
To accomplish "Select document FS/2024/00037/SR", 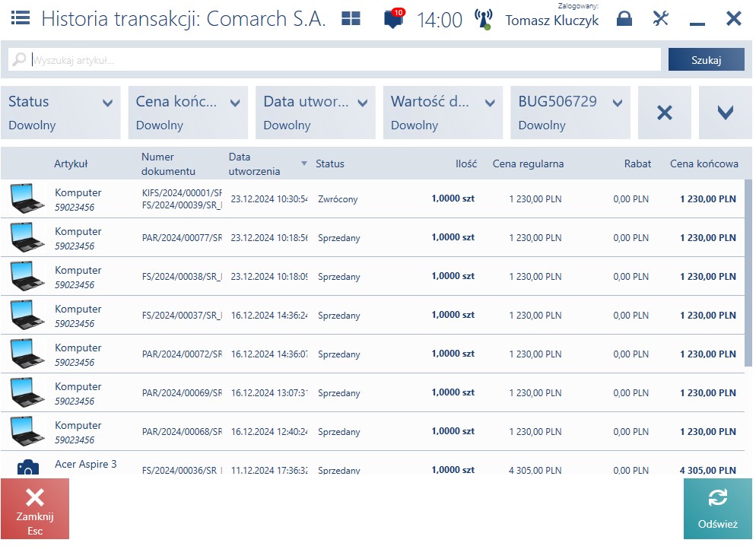I will click(182, 315).
